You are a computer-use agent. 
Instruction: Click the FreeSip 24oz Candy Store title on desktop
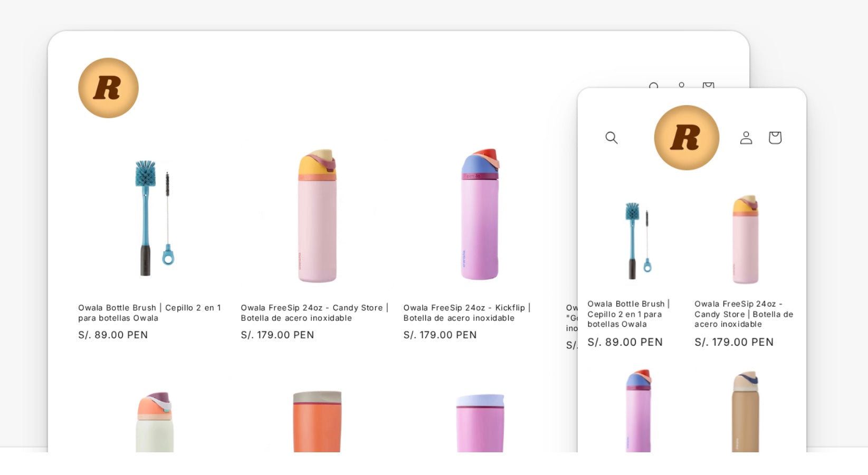314,313
